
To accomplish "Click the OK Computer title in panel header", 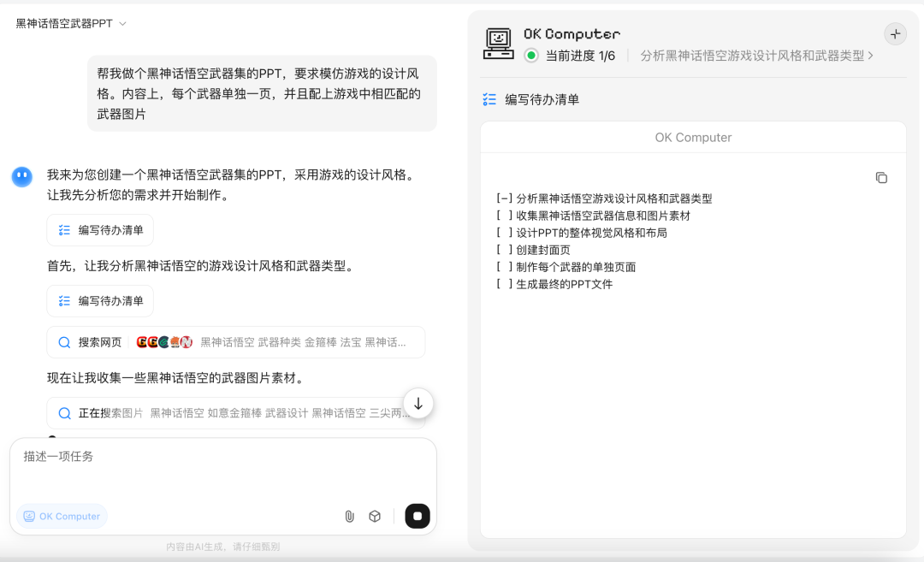I will 572,33.
